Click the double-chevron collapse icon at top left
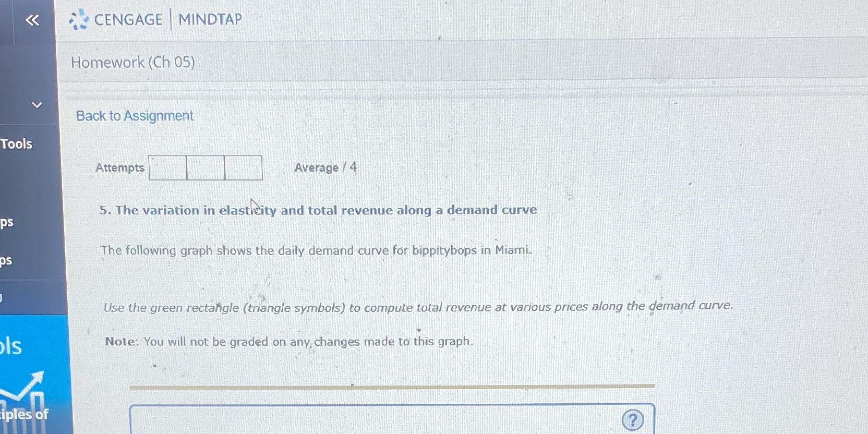 [x=32, y=21]
